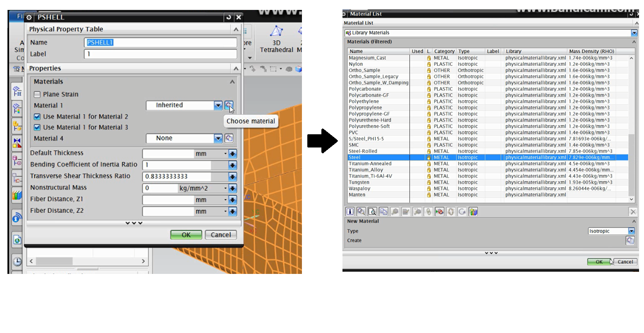This screenshot has width=644, height=333.
Task: Click the Name field containing PSHELL1
Action: click(x=160, y=42)
